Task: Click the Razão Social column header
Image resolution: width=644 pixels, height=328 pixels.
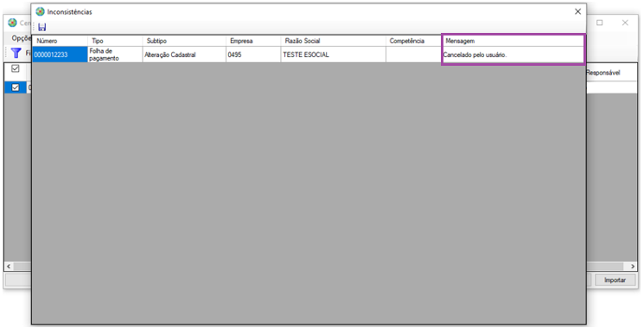Action: coord(333,41)
